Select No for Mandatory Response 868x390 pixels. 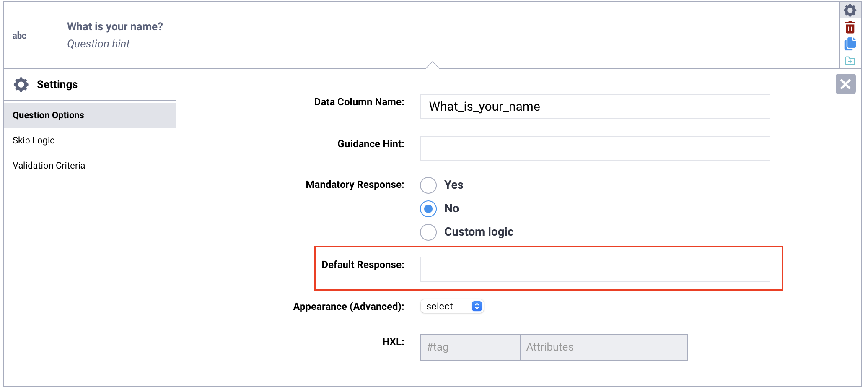click(428, 208)
